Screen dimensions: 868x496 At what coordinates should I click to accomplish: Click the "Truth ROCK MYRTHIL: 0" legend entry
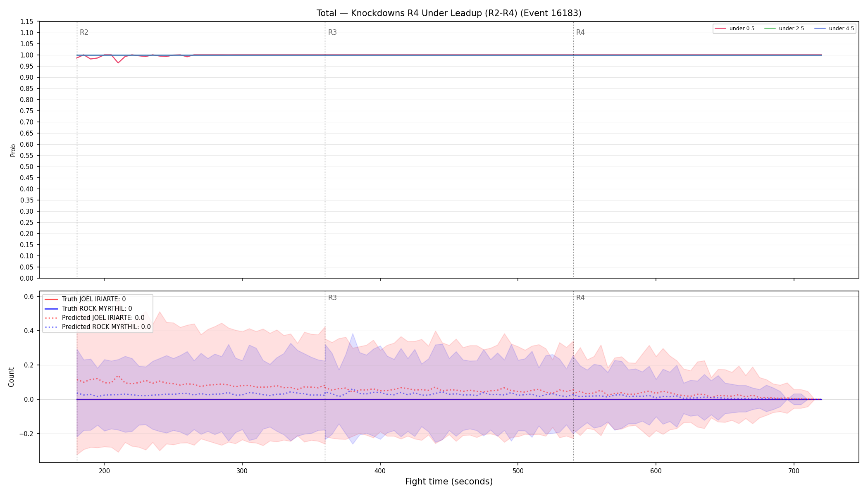pos(97,309)
